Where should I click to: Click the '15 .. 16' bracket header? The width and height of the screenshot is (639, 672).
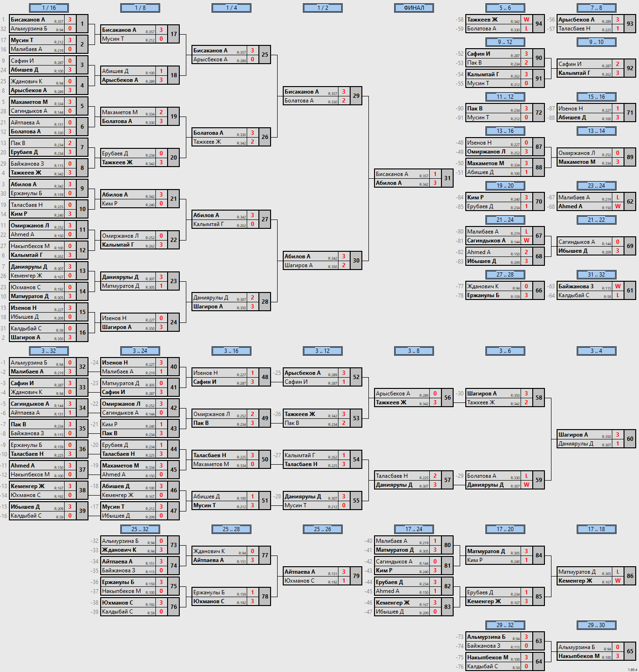click(596, 96)
